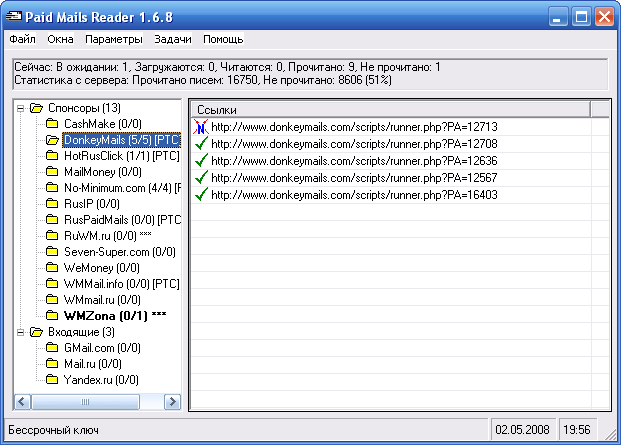
Task: Click the Ссылки column header
Action: pyautogui.click(x=391, y=109)
